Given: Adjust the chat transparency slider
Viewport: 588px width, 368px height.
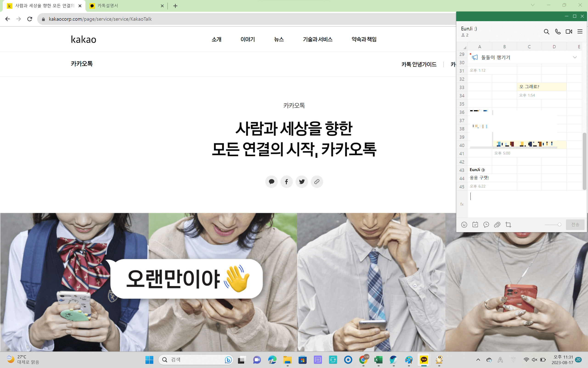Looking at the screenshot, I should coord(553,225).
